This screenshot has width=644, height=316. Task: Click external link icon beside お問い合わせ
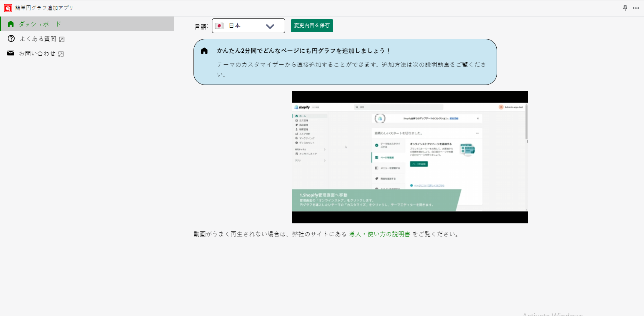[x=61, y=54]
